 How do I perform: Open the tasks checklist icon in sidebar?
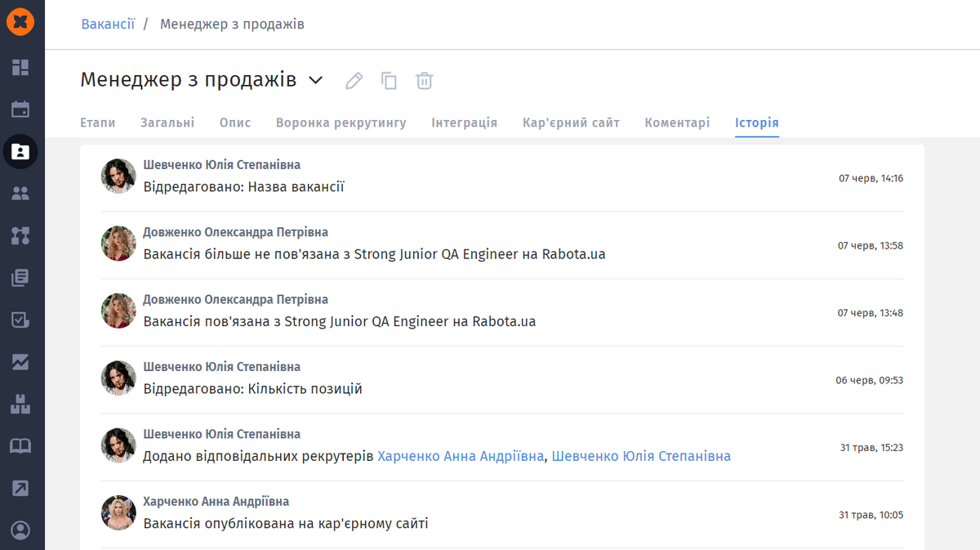tap(20, 320)
